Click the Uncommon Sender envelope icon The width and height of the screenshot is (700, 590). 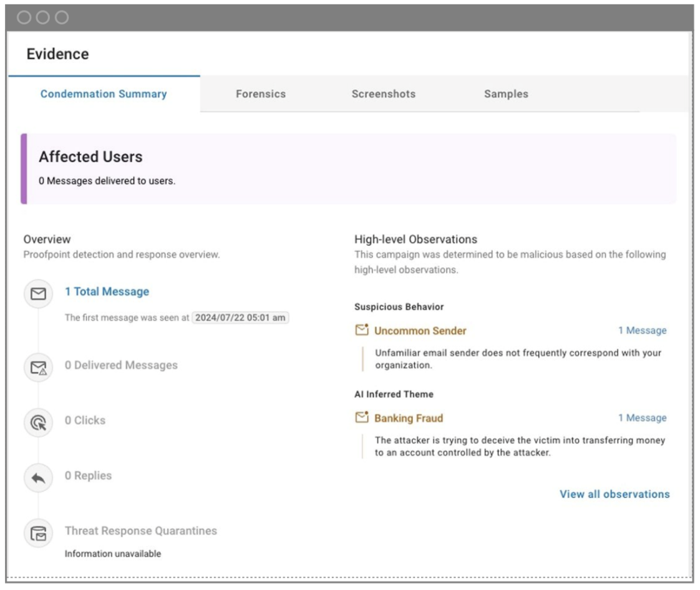[362, 330]
